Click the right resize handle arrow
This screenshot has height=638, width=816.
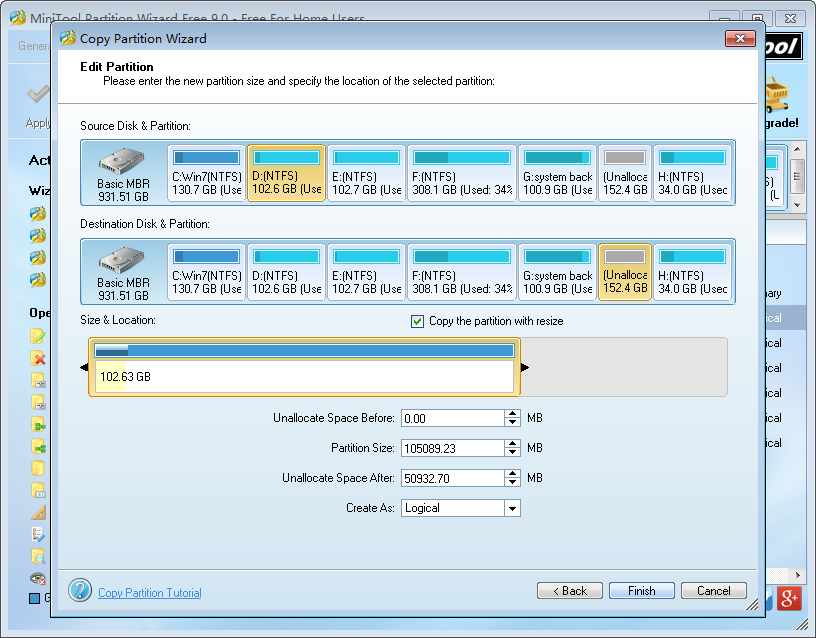pos(525,367)
